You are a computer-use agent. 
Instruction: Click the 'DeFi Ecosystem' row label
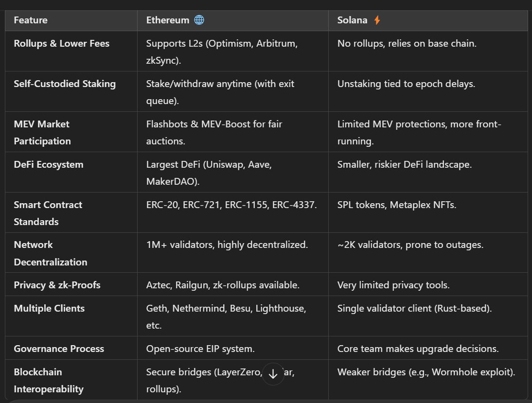pyautogui.click(x=49, y=164)
